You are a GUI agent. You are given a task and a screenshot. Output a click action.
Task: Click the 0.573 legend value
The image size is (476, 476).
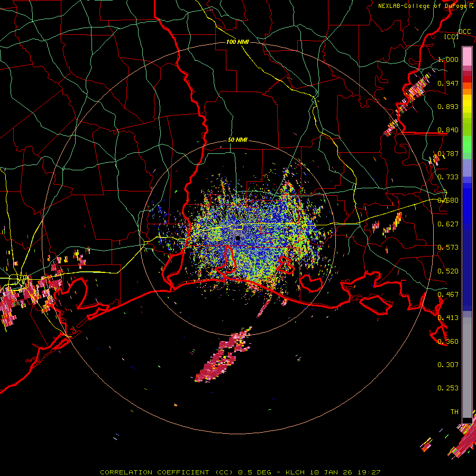[448, 248]
